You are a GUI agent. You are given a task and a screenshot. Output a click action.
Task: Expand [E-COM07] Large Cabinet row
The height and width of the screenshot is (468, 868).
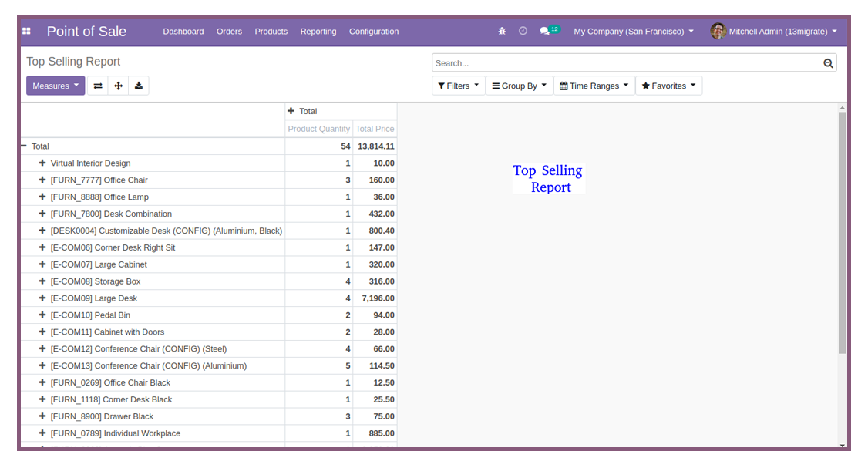[x=42, y=264]
